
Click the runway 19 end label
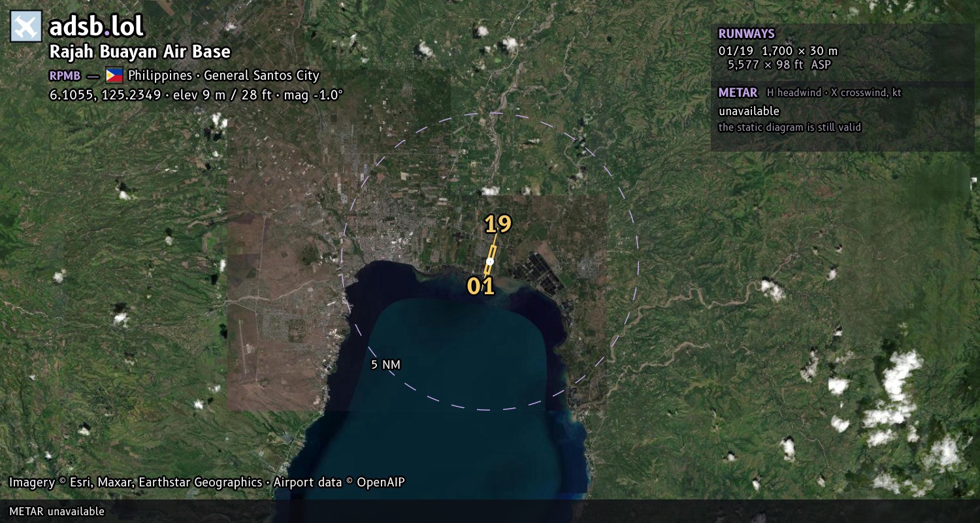498,224
